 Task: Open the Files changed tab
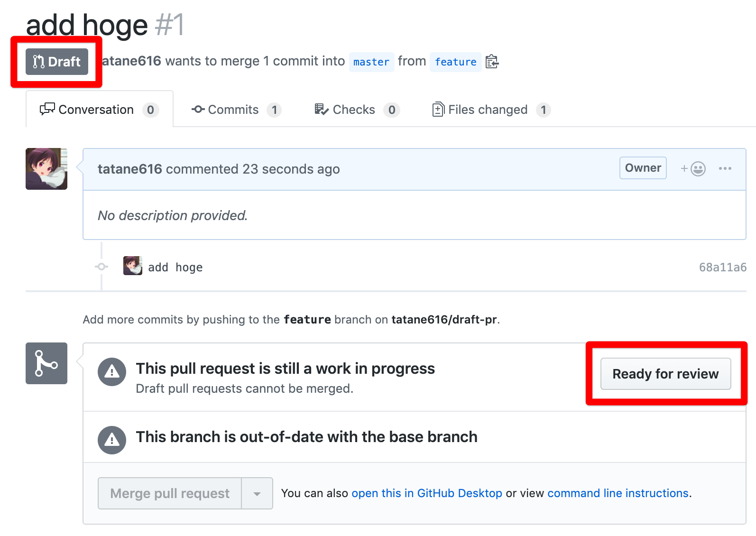click(488, 110)
